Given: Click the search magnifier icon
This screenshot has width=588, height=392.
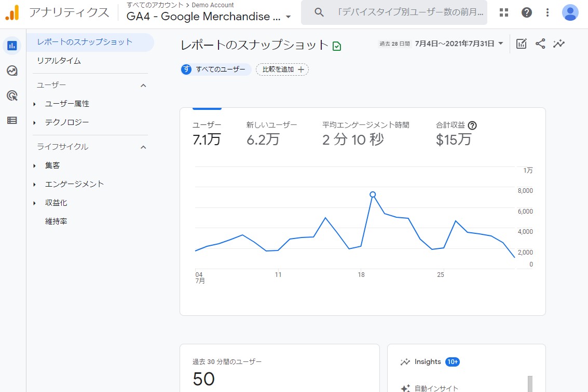Looking at the screenshot, I should pyautogui.click(x=319, y=12).
